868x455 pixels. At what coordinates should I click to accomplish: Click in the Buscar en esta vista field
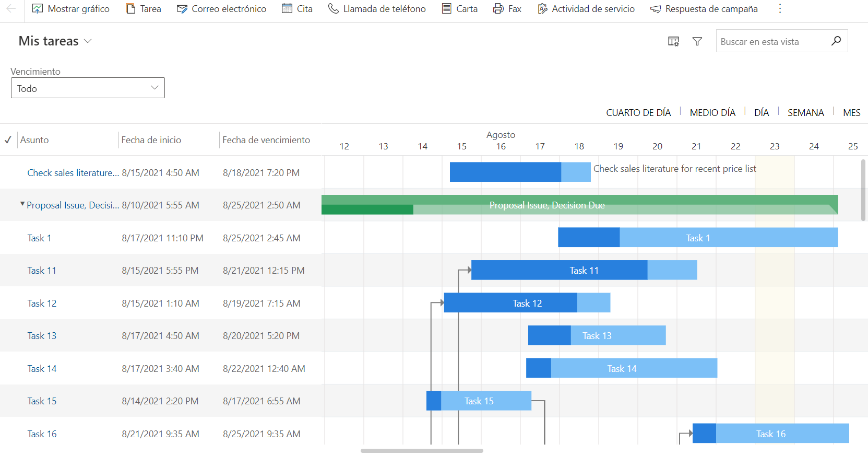tap(771, 42)
